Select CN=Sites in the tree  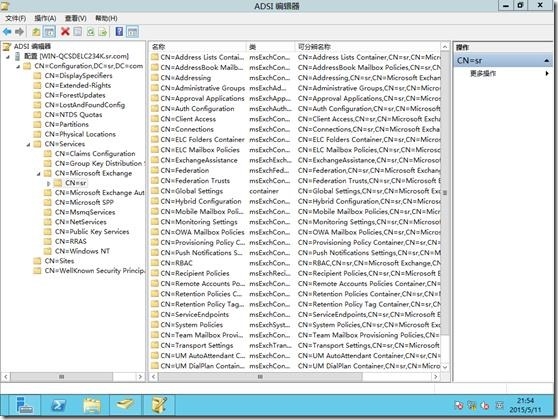pyautogui.click(x=59, y=261)
